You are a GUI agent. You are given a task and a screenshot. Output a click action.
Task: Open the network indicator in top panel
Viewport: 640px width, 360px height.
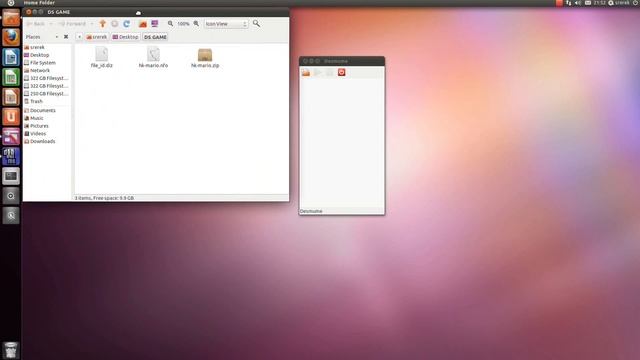pyautogui.click(x=569, y=3)
